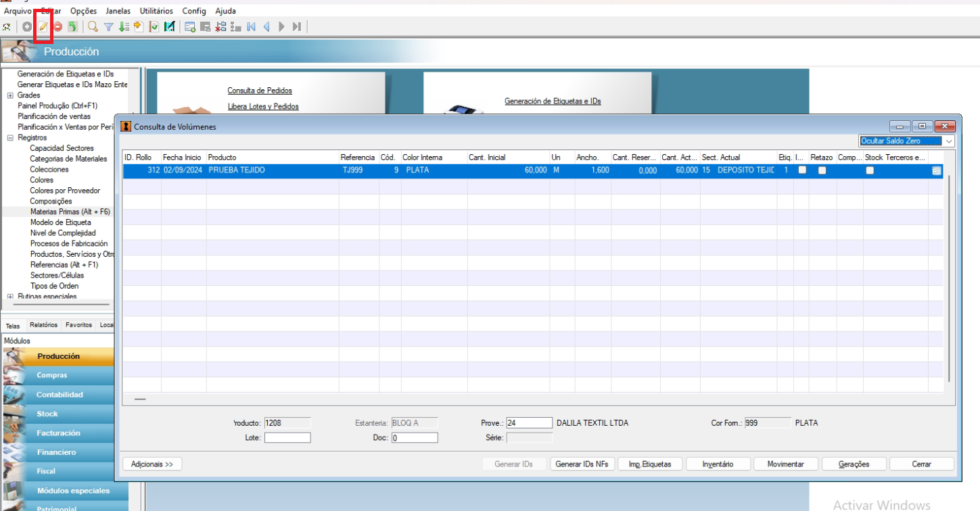Select Colores por Proveedor in the tree
The width and height of the screenshot is (980, 511).
pyautogui.click(x=65, y=191)
